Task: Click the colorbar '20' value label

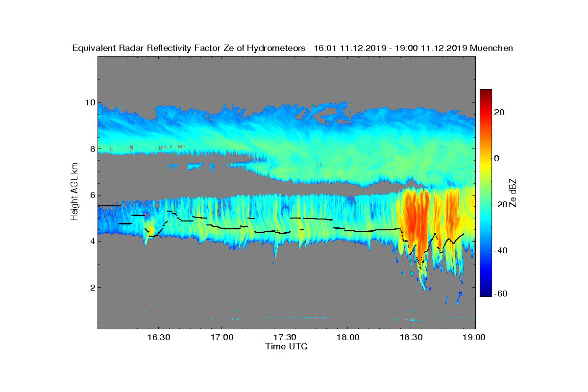Action: point(500,113)
